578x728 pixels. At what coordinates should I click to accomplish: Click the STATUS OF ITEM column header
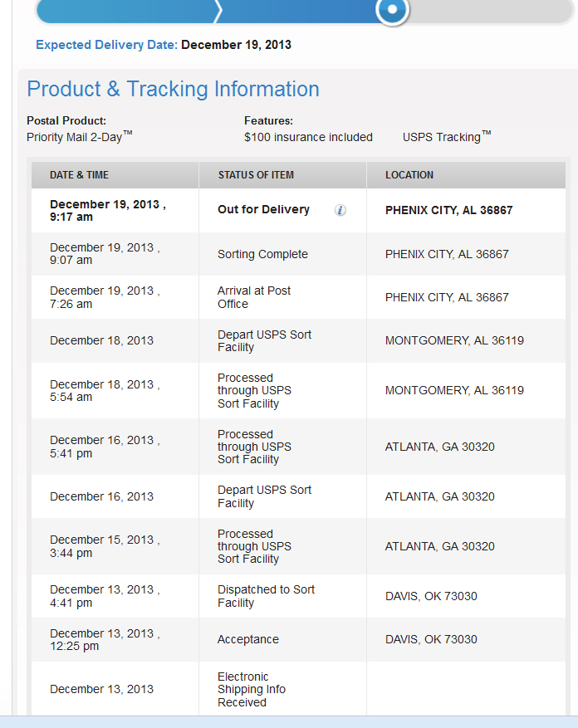256,175
